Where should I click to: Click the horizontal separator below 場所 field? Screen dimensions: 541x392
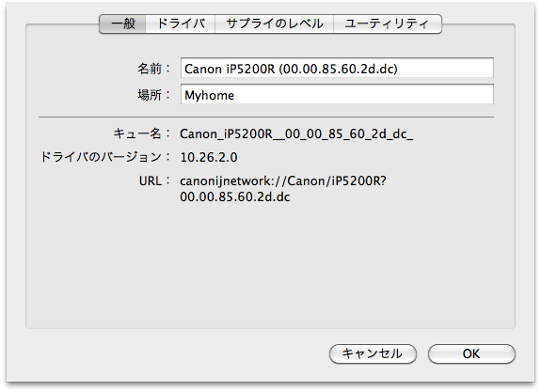266,118
